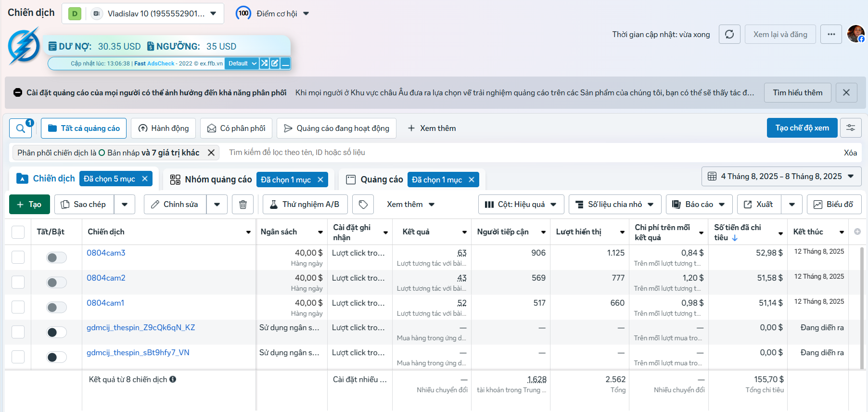This screenshot has height=412, width=868.
Task: Open the 'Cột: Hiệu quả' columns dropdown
Action: (521, 205)
